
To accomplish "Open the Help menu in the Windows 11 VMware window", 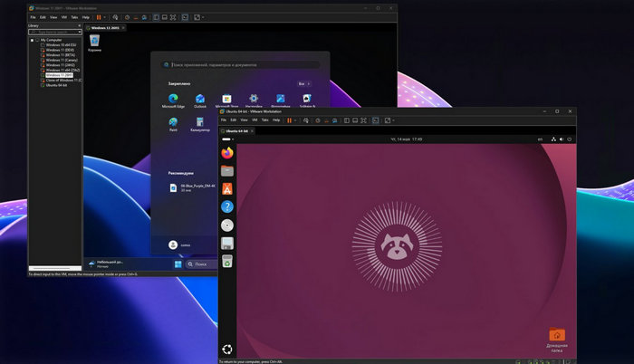I will 86,17.
